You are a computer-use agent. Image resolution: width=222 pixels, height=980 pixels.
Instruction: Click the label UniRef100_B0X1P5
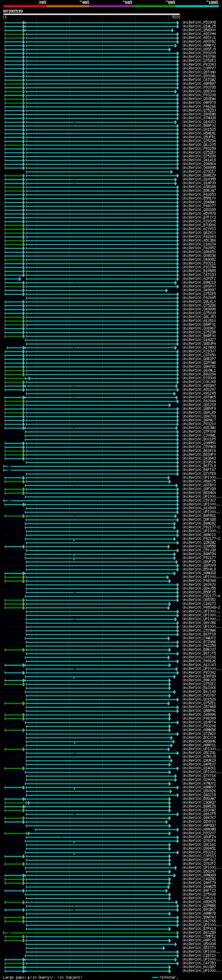coord(199,439)
